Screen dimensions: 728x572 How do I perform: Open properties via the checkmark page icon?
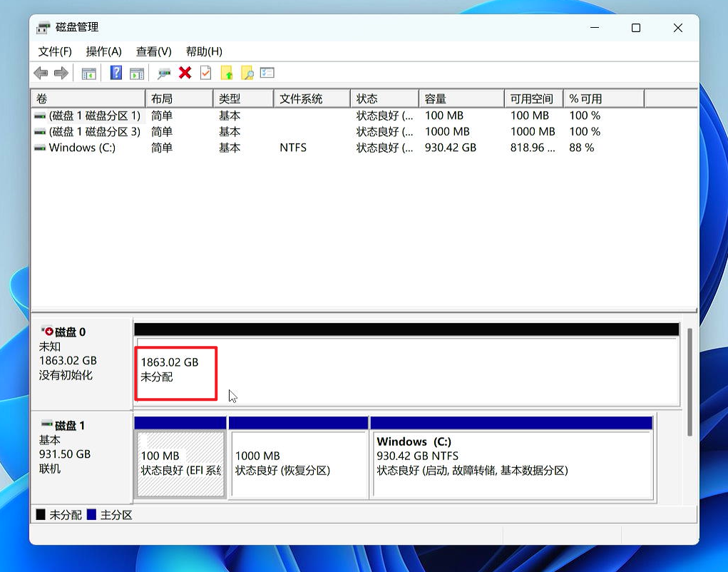205,73
